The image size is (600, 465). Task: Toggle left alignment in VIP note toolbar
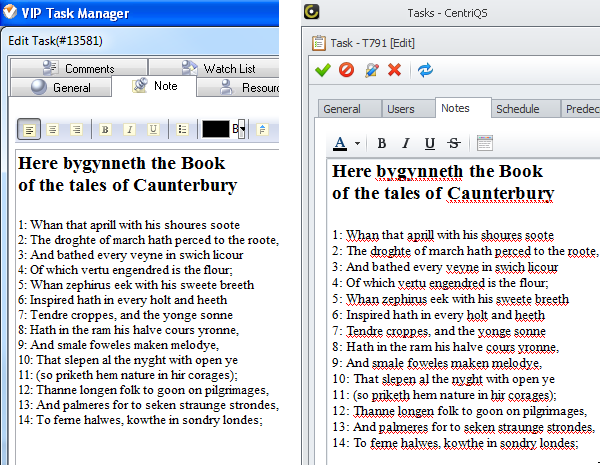click(29, 129)
